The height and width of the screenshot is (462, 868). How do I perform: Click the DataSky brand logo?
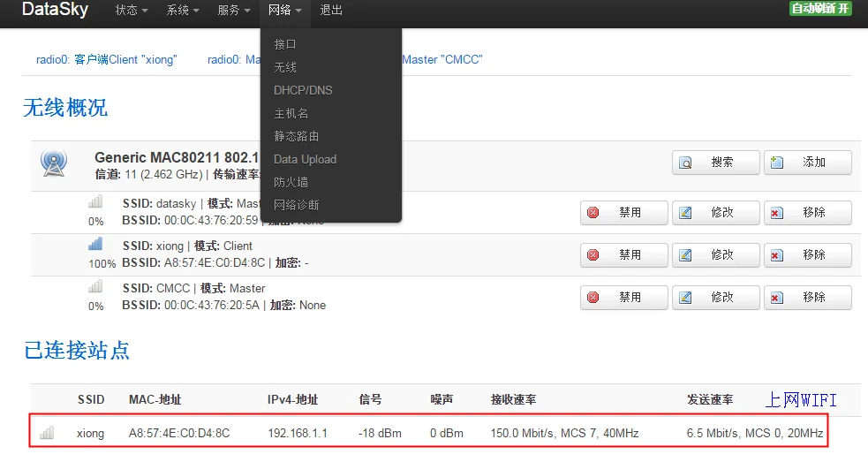click(56, 11)
